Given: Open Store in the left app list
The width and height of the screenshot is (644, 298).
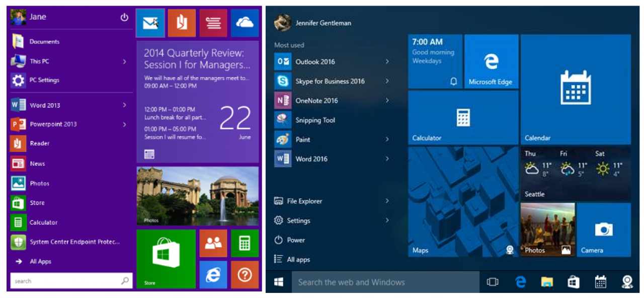Looking at the screenshot, I should click(x=71, y=203).
